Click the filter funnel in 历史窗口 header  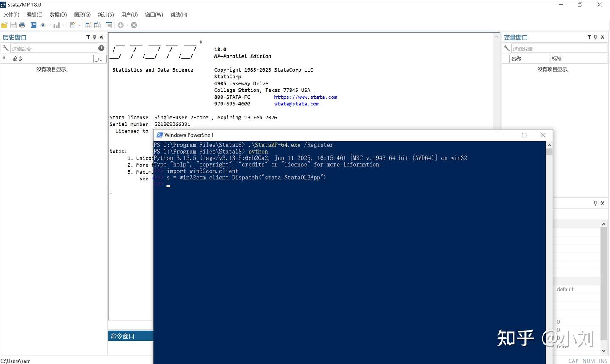click(x=88, y=37)
